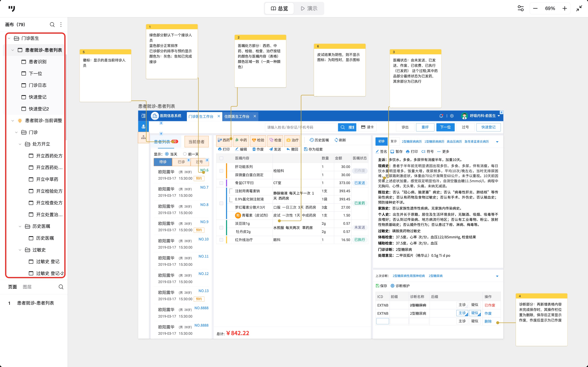Viewport: 588px width, 367px height.
Task: Collapse the 处方开立 folder
Action: [x=20, y=144]
